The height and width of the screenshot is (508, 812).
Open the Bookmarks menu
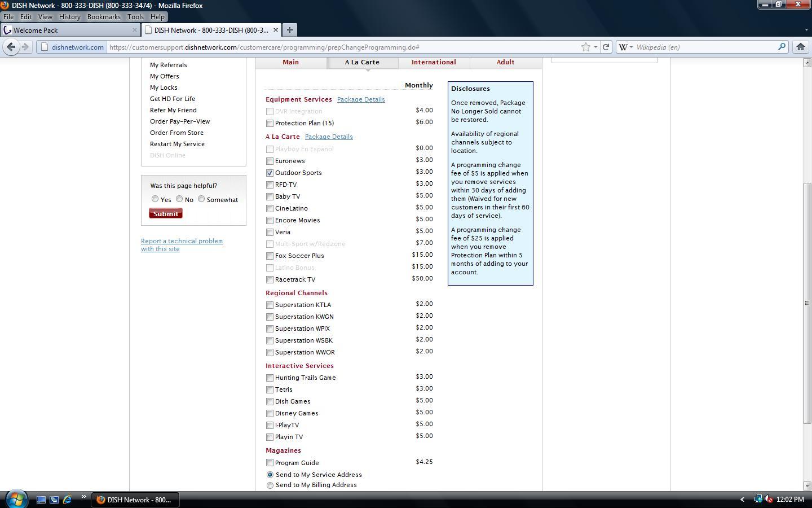point(104,17)
